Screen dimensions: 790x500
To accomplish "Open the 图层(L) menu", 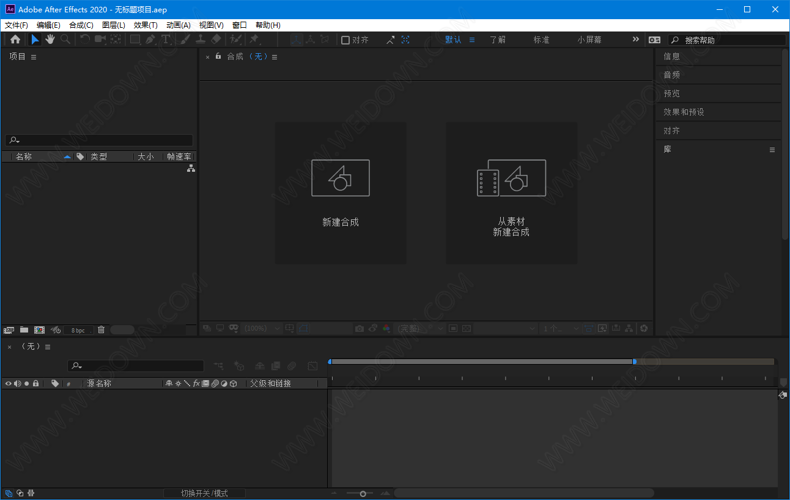I will [x=113, y=25].
